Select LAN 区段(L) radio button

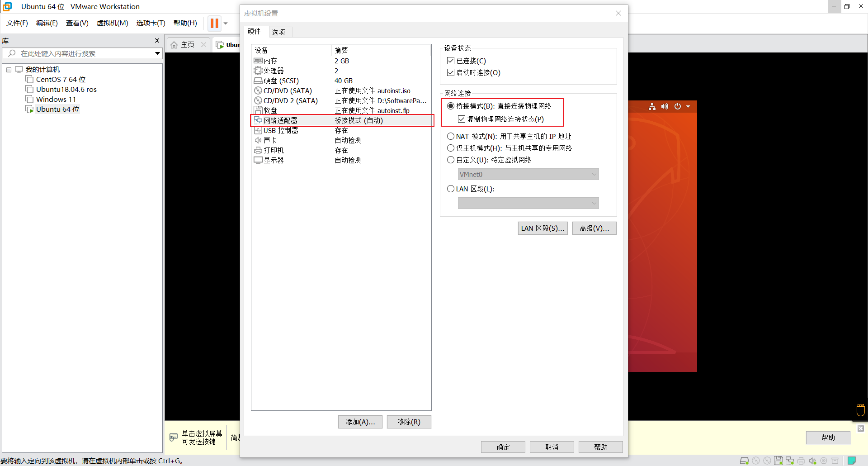[450, 189]
